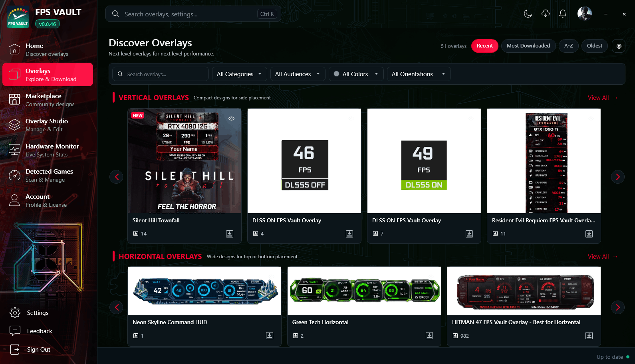This screenshot has height=364, width=635.
Task: Open Account profile and license
Action: 48,200
